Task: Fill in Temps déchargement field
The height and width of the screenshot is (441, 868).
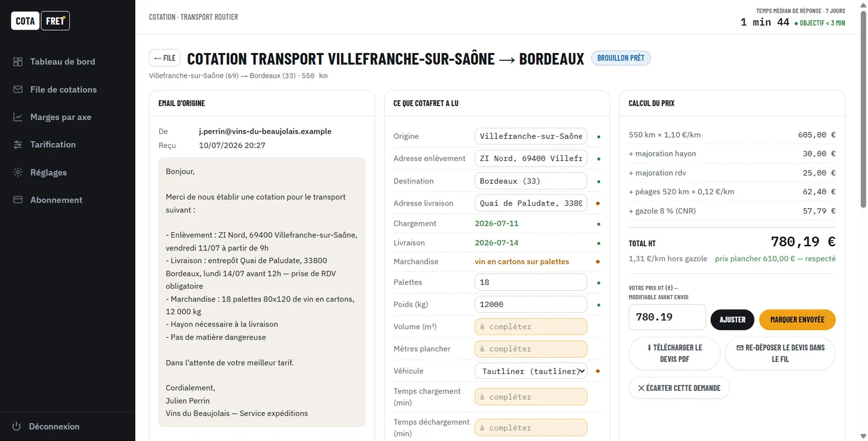Action: [x=530, y=428]
